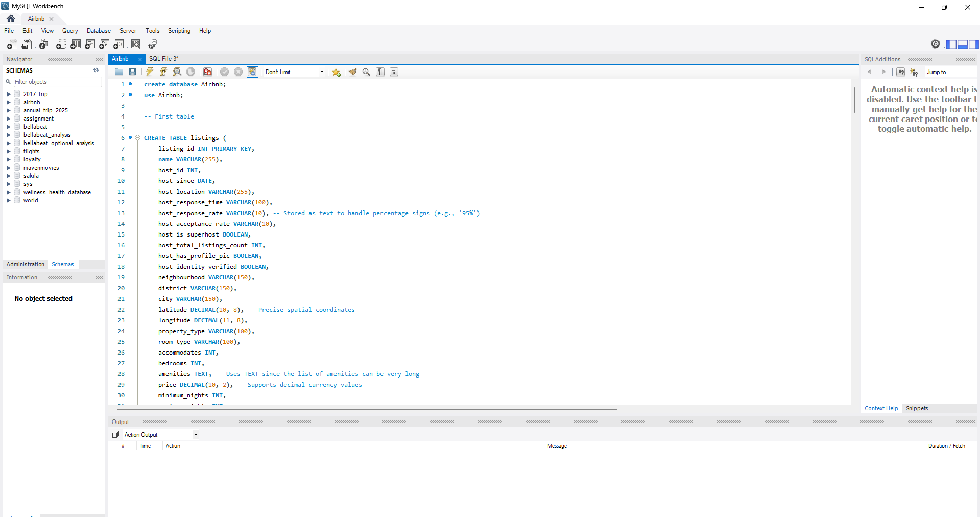Screen dimensions: 980x517
Task: Expand the sakila schema
Action: 8,176
